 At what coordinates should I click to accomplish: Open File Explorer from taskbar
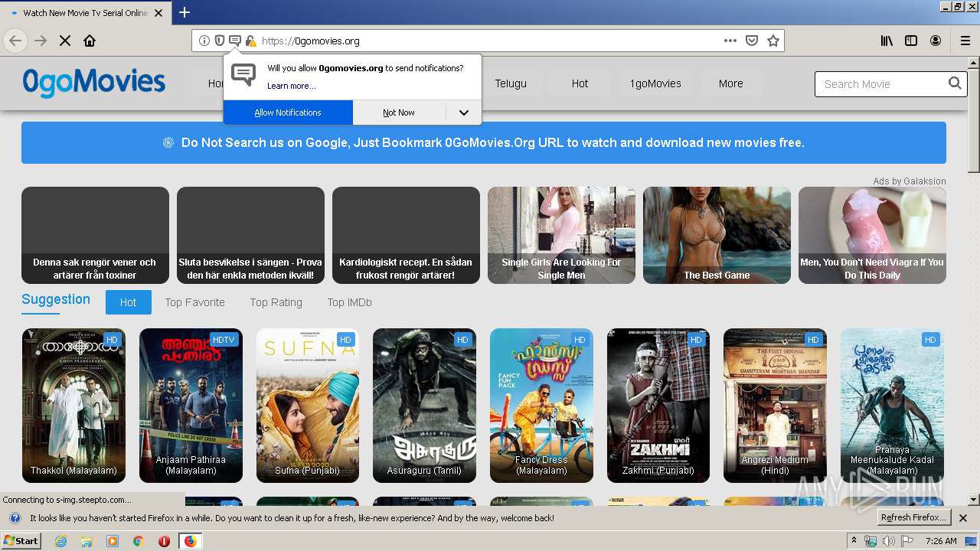point(87,541)
